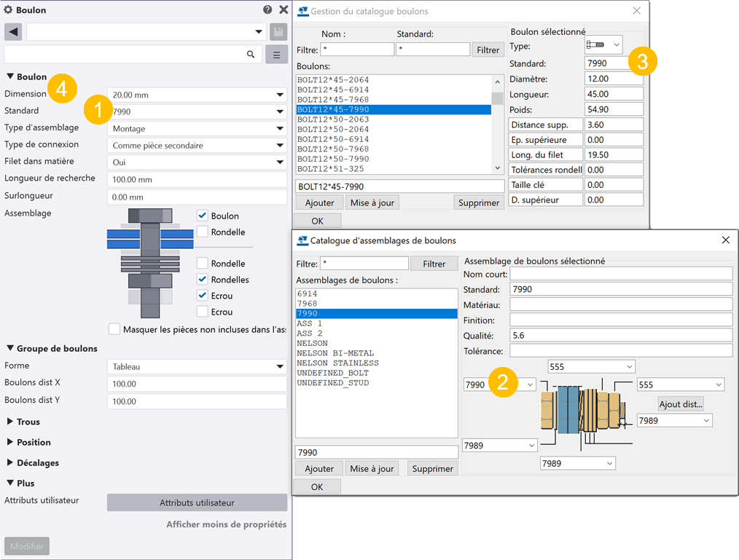Click the bolts list scrollbar thumb
739x560 pixels.
pyautogui.click(x=497, y=98)
